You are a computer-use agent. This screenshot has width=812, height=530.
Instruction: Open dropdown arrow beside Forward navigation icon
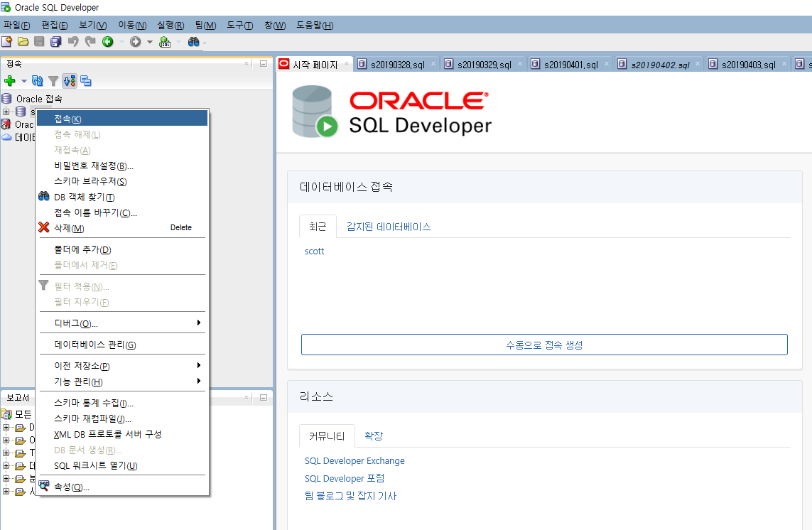[150, 42]
